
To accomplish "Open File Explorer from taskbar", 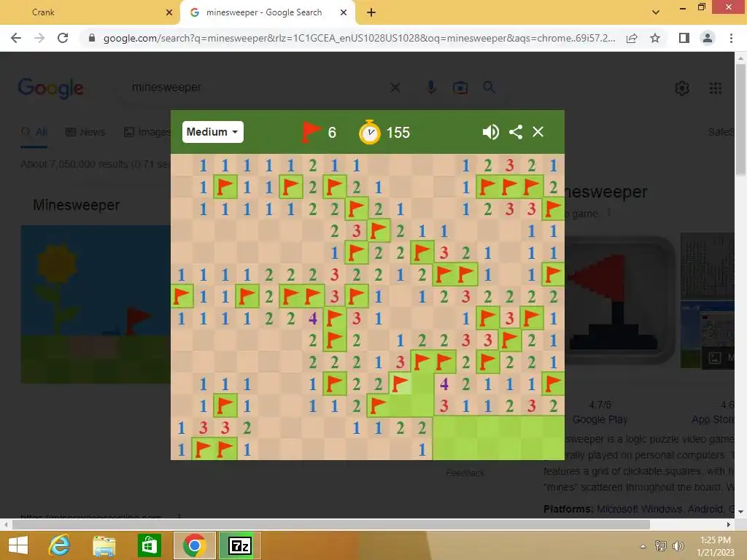I will pos(104,545).
